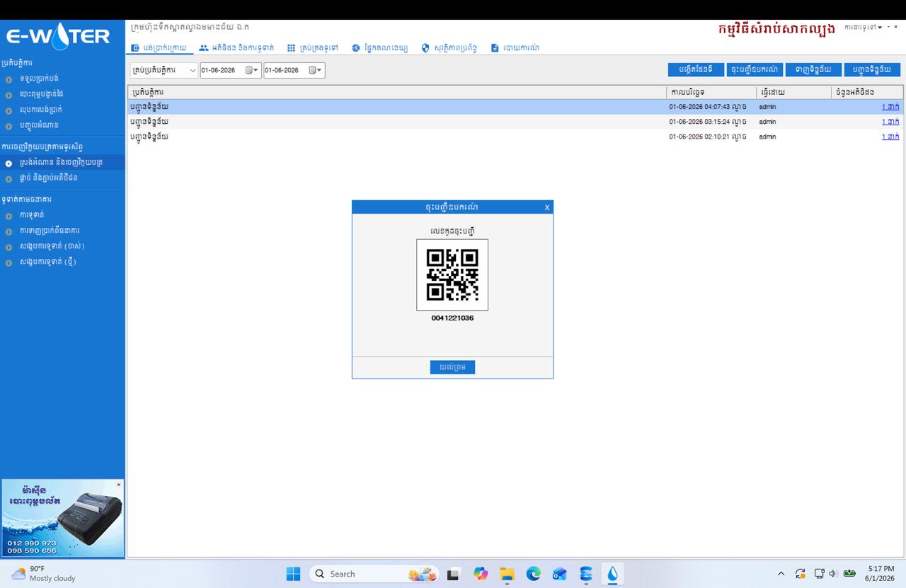
Task: Select sidebar item បញ្ចូលអំណាន (enter reading)
Action: click(39, 125)
